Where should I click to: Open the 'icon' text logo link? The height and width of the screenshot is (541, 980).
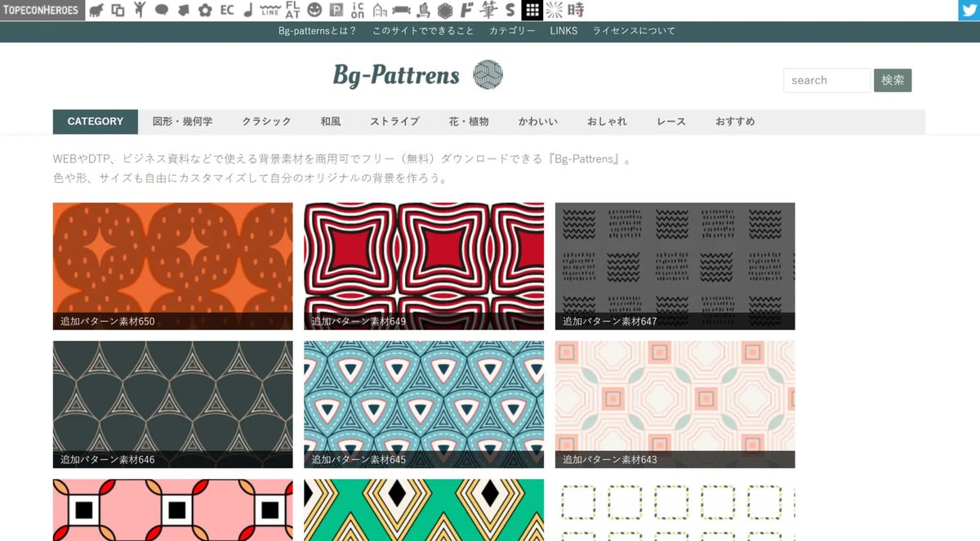(x=358, y=10)
